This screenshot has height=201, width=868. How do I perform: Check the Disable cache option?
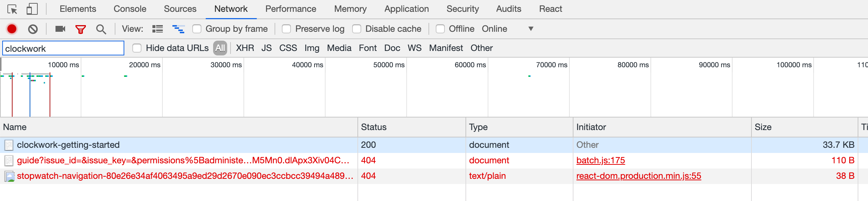pos(357,29)
